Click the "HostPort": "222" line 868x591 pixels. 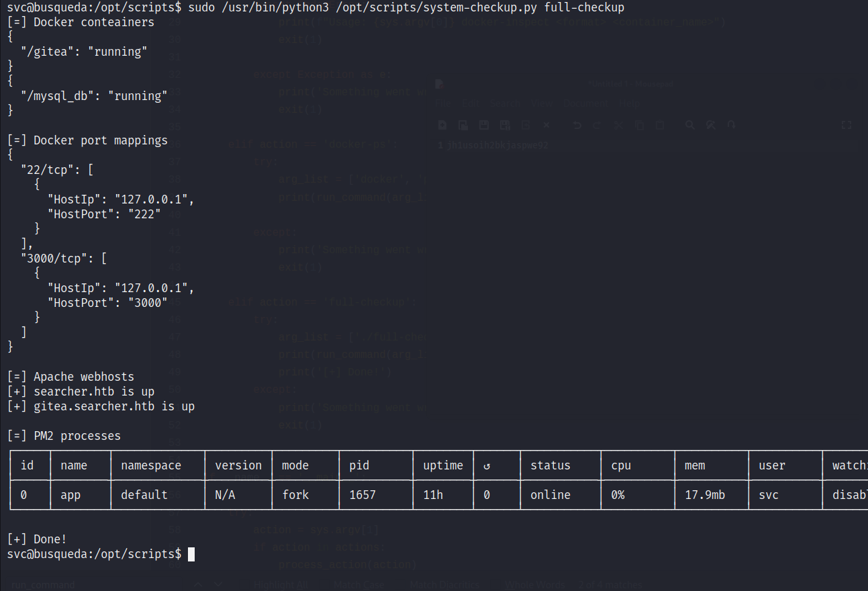104,214
